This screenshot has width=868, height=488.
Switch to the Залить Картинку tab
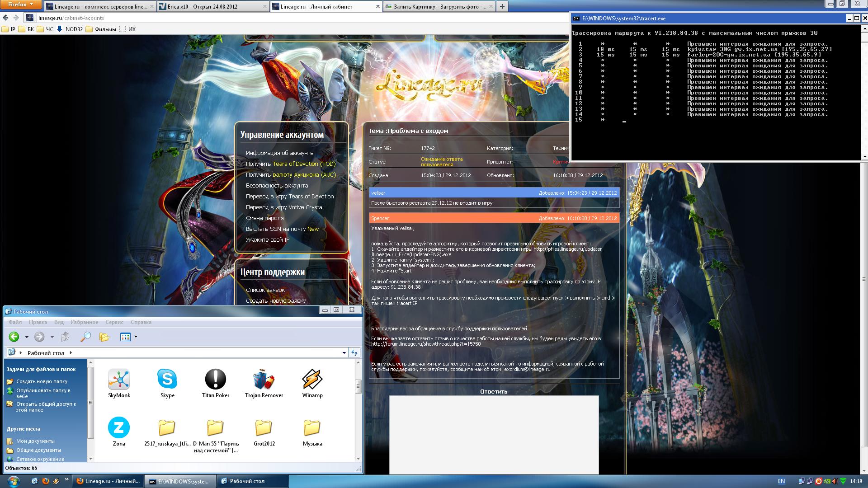click(x=439, y=6)
